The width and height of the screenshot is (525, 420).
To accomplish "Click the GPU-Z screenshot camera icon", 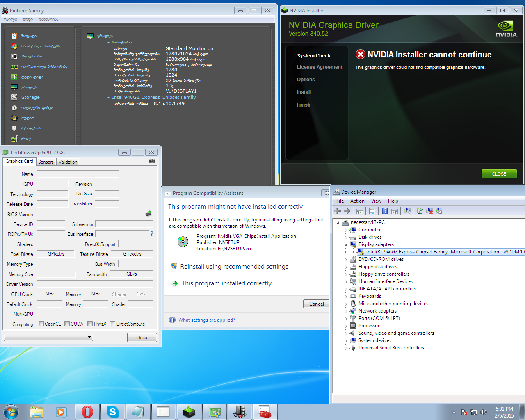I will click(152, 161).
